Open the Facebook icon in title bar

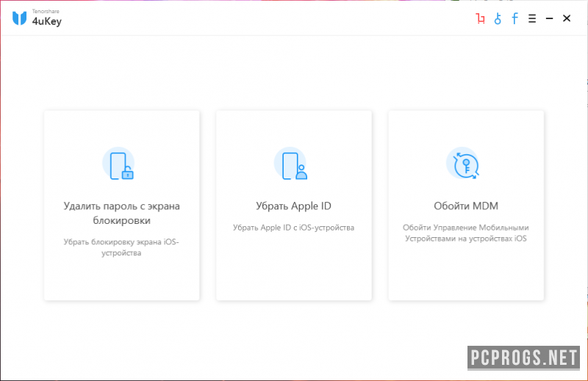[515, 18]
